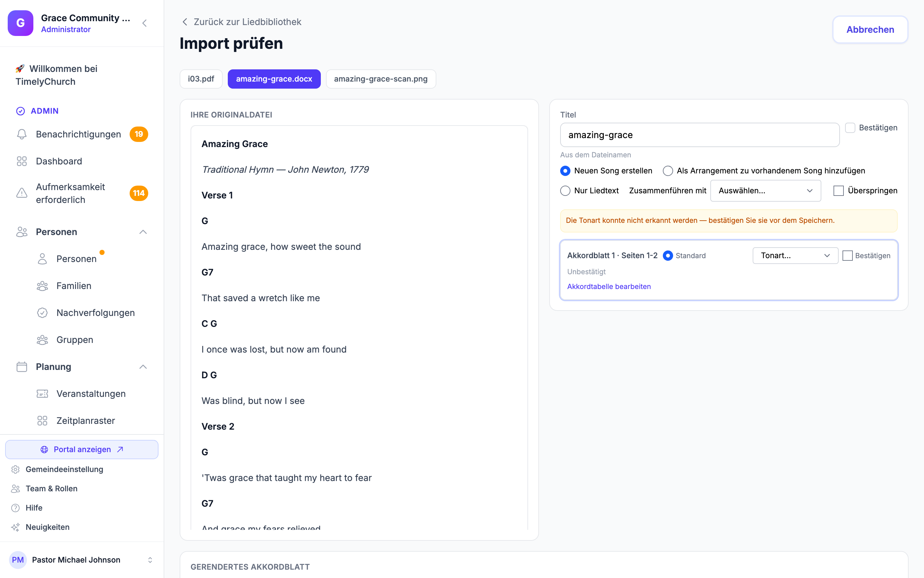Click the Familien icon
Screen dimensions: 924x578
point(42,286)
